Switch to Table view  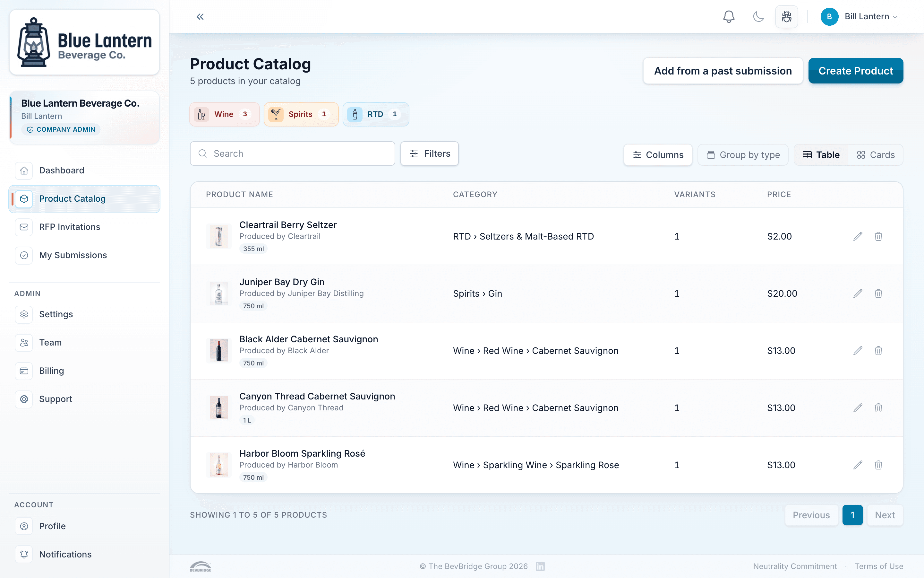tap(821, 155)
